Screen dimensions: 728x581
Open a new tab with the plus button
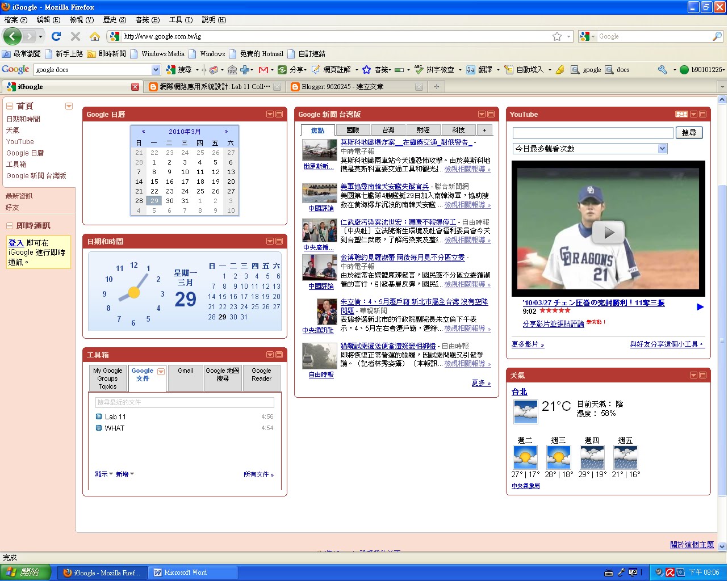[x=436, y=87]
